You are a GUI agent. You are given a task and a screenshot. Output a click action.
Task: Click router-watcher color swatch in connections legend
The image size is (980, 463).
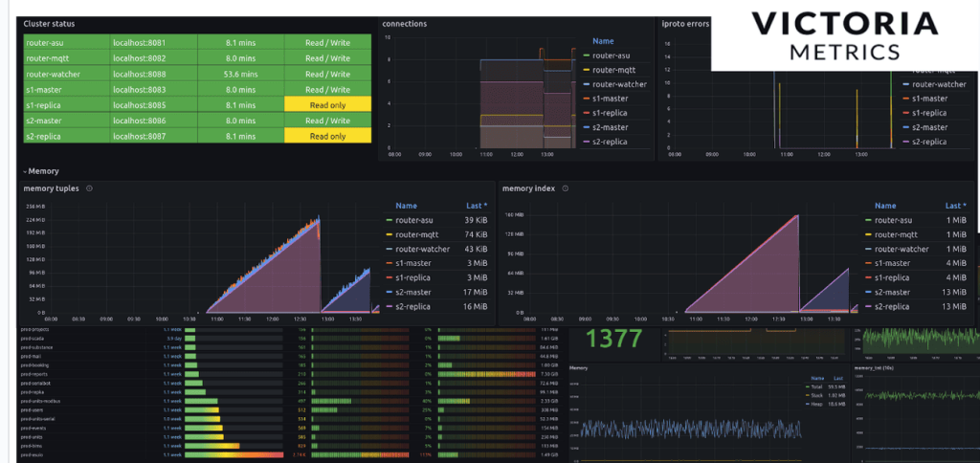(x=585, y=85)
